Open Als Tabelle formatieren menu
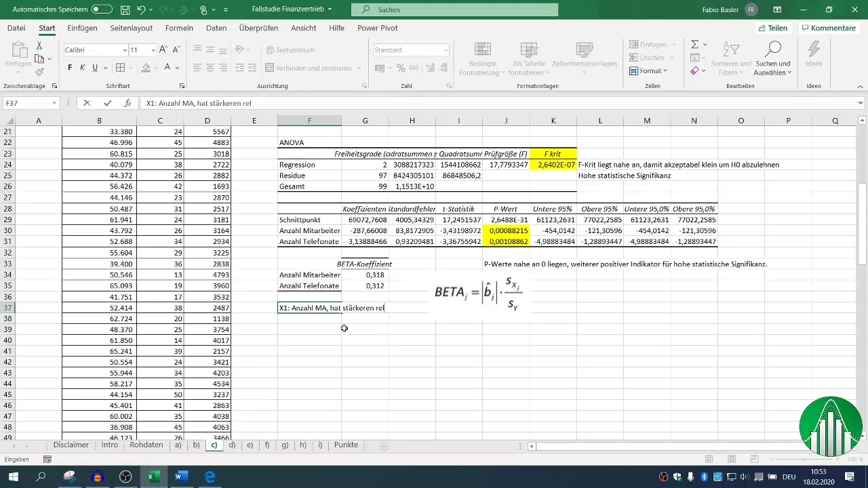Screen dimensions: 868x488 529,59
